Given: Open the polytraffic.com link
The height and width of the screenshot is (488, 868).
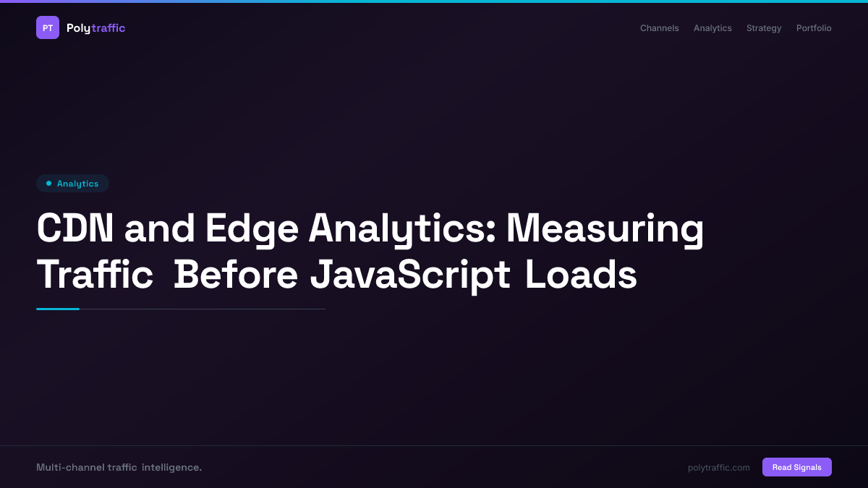Looking at the screenshot, I should [718, 467].
